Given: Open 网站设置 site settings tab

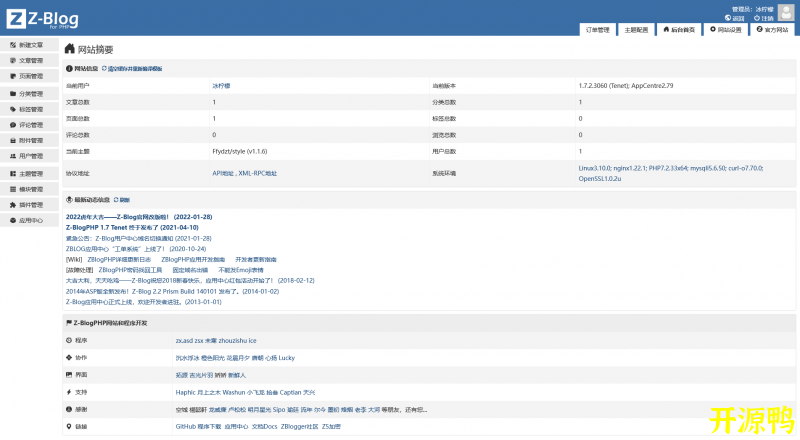Looking at the screenshot, I should tap(726, 30).
